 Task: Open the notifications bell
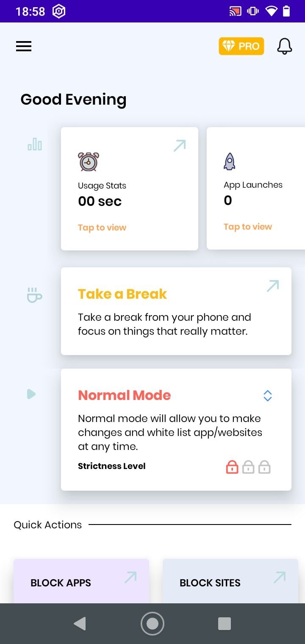(285, 46)
